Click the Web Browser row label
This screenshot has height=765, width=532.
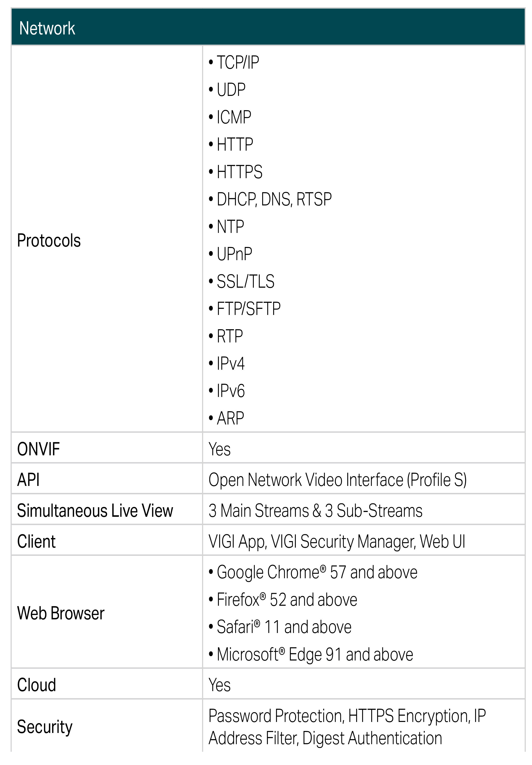coord(61,613)
